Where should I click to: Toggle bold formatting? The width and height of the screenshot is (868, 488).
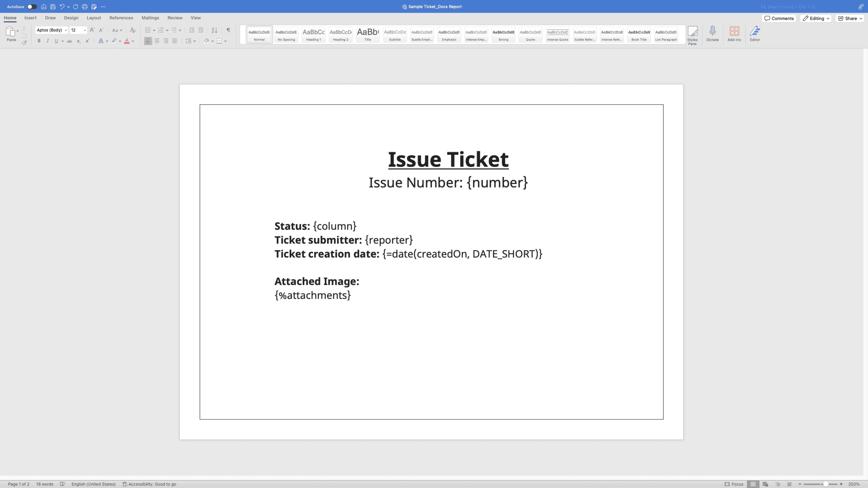coord(39,41)
